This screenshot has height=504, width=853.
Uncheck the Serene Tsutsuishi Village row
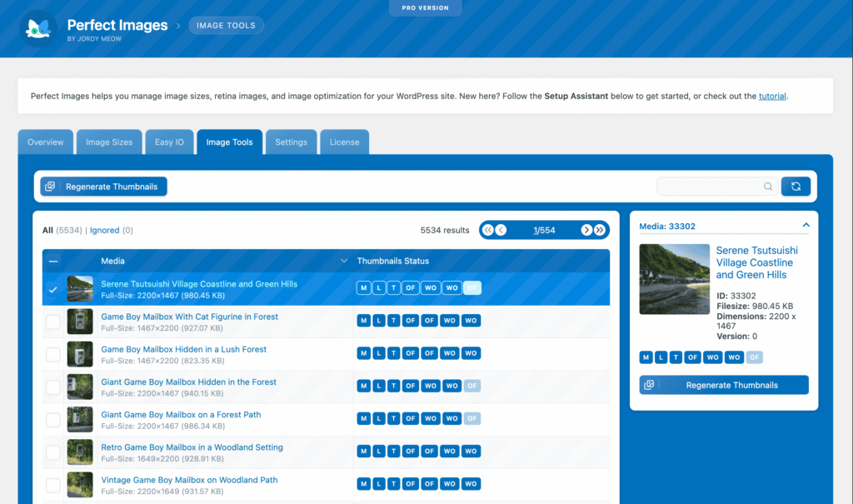[x=53, y=289]
